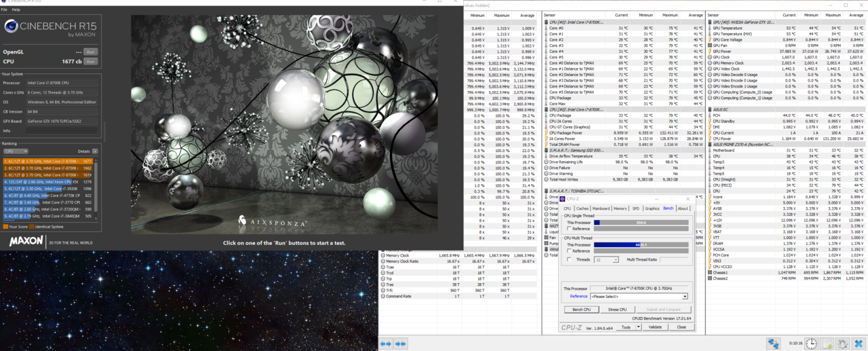Select the GPU Fan sensor row icon
Viewport: 868px width, 351px height.
[x=710, y=45]
